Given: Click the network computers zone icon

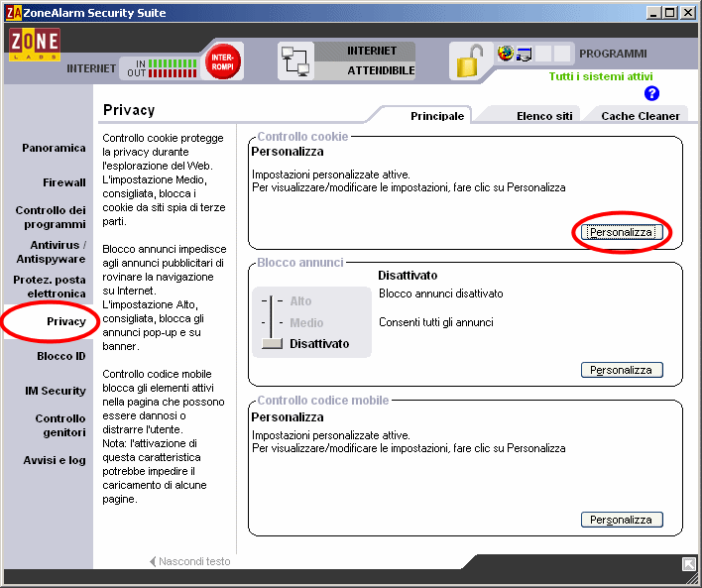Looking at the screenshot, I should tap(295, 61).
